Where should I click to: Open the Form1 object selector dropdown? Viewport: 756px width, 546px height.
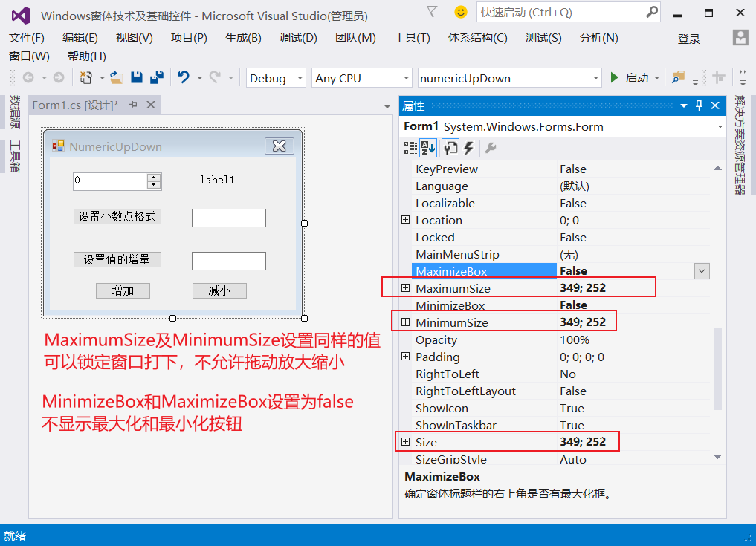(720, 127)
